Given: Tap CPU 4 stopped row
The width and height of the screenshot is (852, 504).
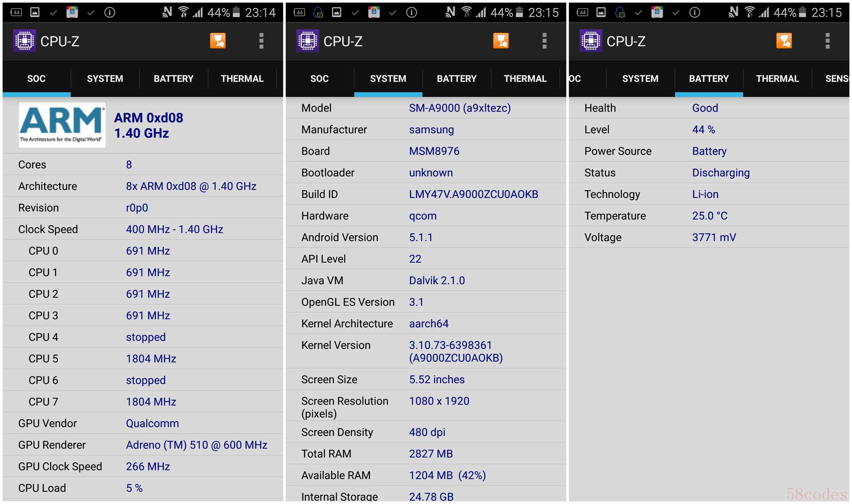Looking at the screenshot, I should point(143,337).
